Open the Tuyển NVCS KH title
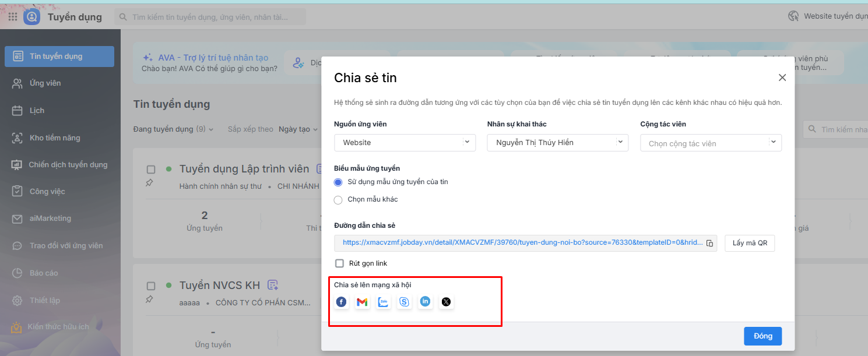The height and width of the screenshot is (356, 868). tap(220, 285)
